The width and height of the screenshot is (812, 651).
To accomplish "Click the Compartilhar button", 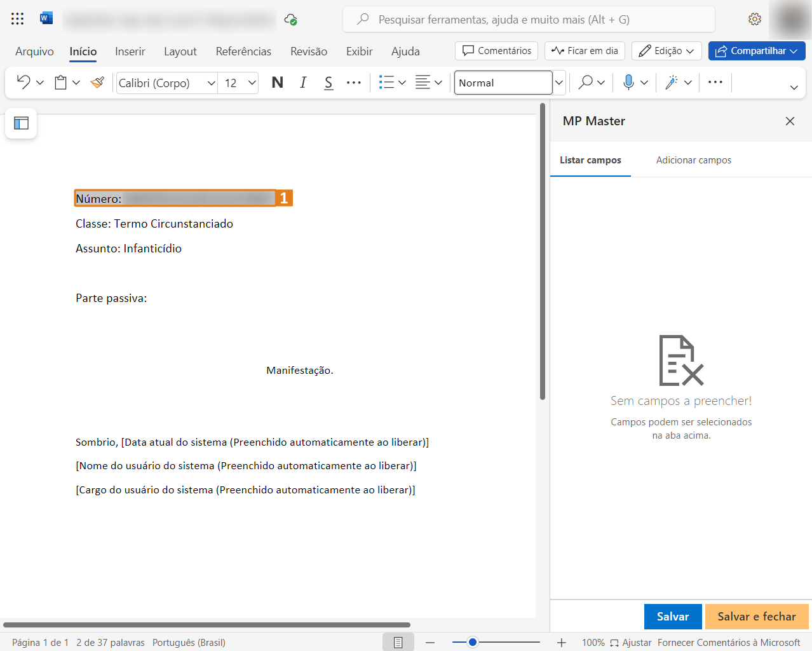I will click(x=756, y=51).
